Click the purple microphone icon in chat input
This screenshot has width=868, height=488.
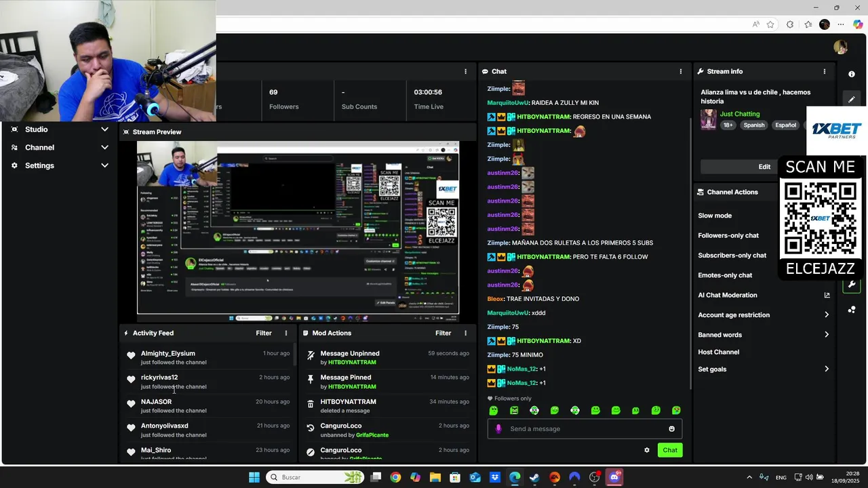[498, 428]
